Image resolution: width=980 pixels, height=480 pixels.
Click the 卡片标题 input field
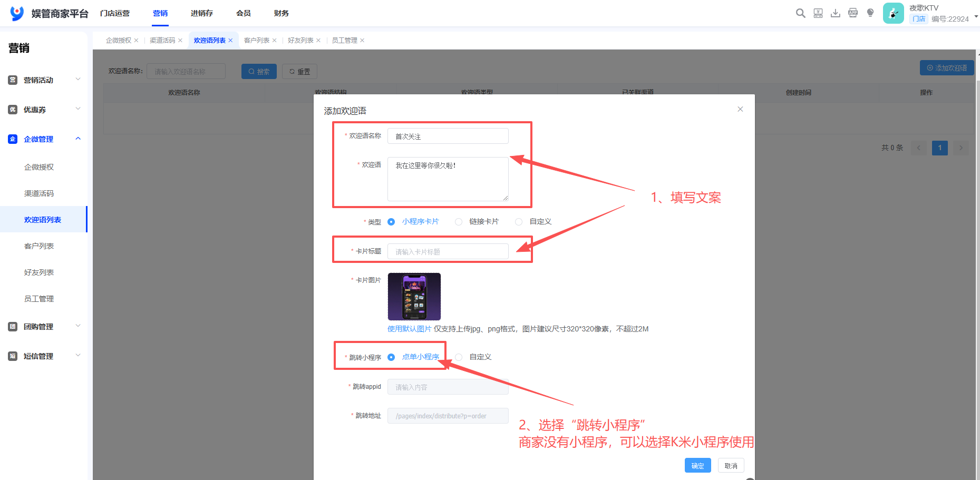click(448, 251)
